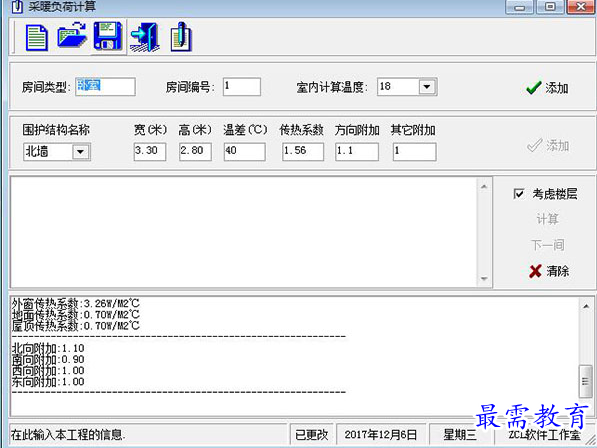The width and height of the screenshot is (597, 448).
Task: Click the ZCL软件工作室 status bar cell
Action: pos(544,435)
